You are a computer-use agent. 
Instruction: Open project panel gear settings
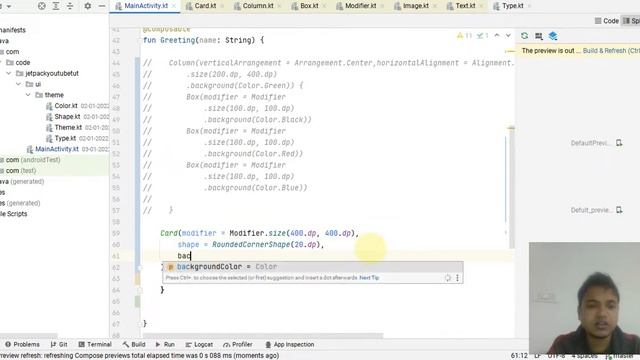point(88,6)
